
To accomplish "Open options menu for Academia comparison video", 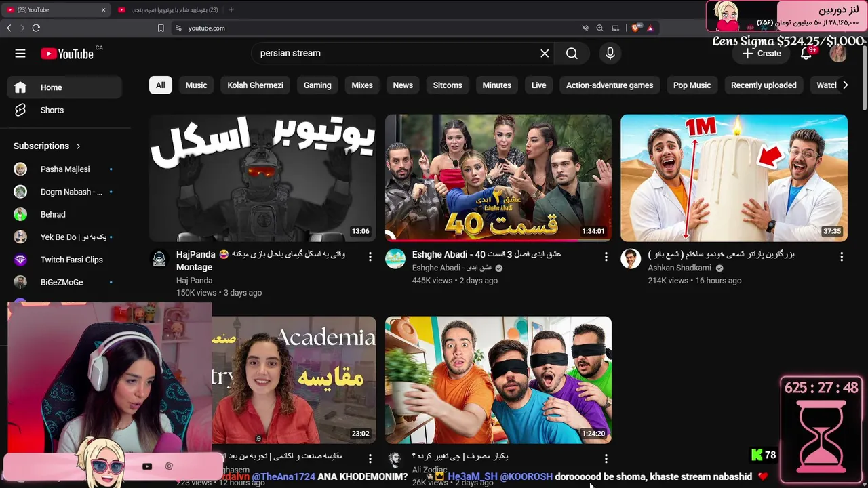I will tap(370, 459).
